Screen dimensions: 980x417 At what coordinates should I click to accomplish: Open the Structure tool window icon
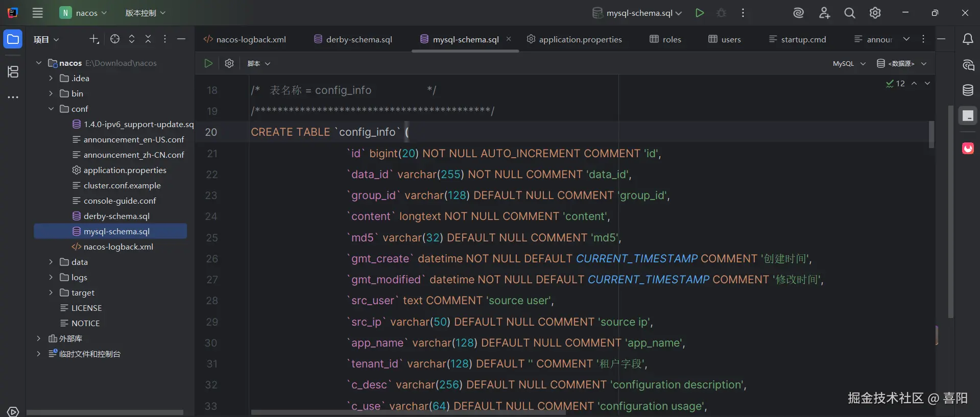(13, 72)
